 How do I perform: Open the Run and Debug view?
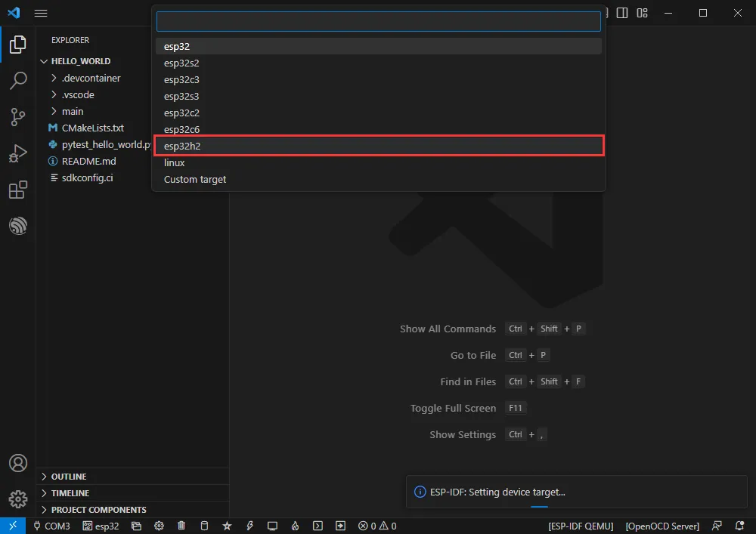click(x=18, y=153)
